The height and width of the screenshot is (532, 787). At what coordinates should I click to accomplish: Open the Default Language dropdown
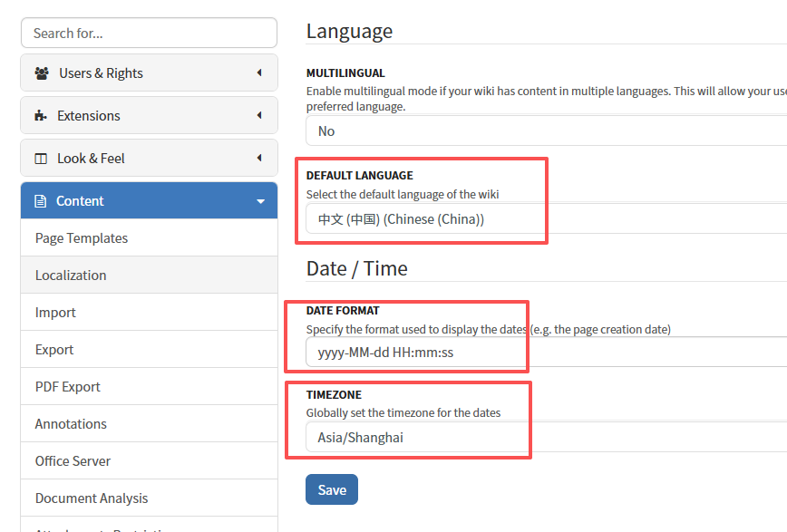click(546, 218)
